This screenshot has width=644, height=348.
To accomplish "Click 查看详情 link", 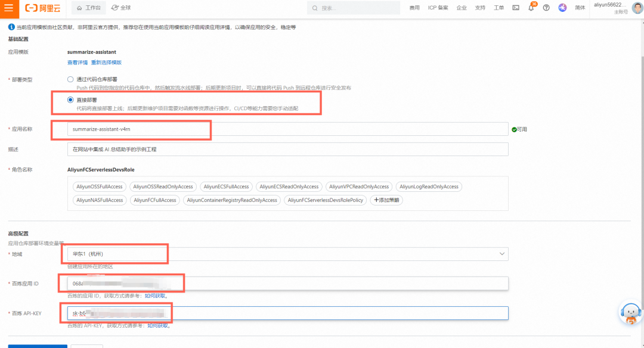I will click(78, 63).
